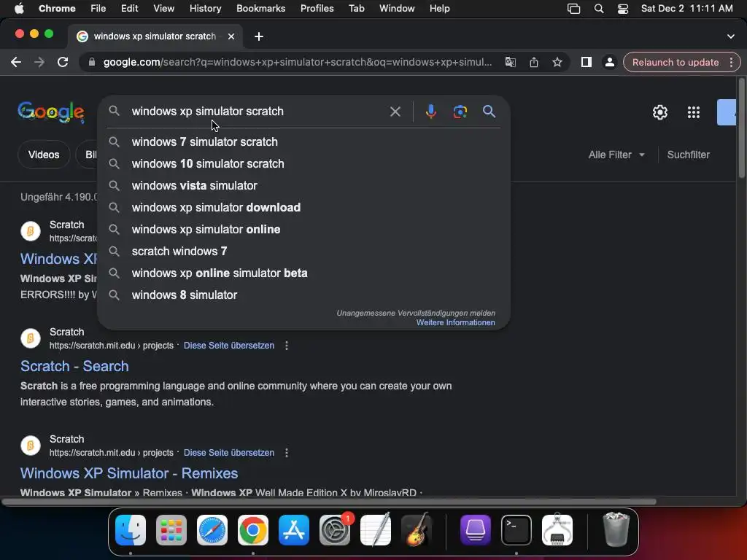Screen dimensions: 747x560
Task: Reload the current page
Action: (63, 63)
